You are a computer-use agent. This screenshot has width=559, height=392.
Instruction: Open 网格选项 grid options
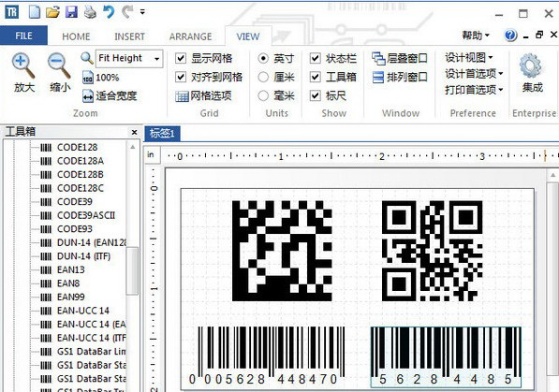[203, 95]
